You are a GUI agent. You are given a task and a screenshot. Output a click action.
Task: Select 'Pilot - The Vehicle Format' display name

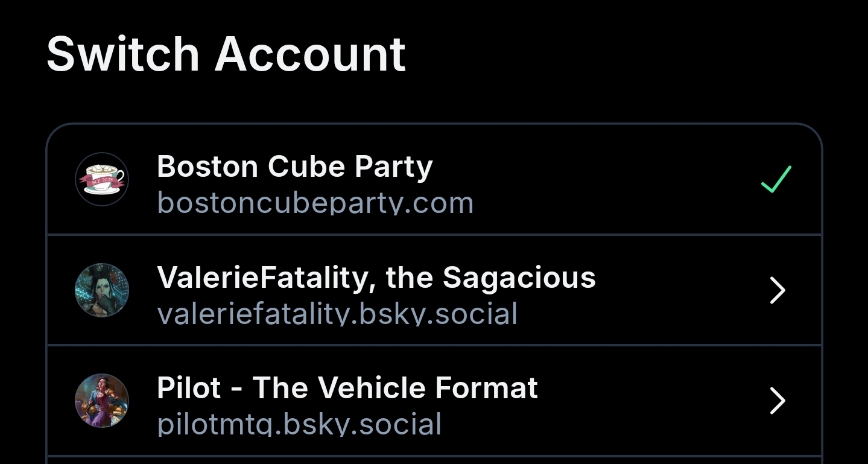tap(347, 388)
